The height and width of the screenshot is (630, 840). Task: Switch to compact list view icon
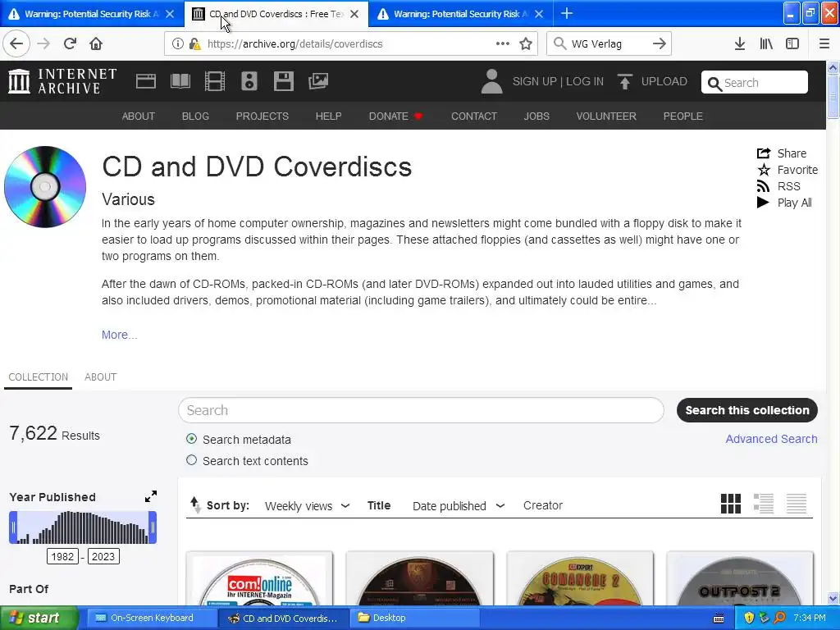click(796, 504)
